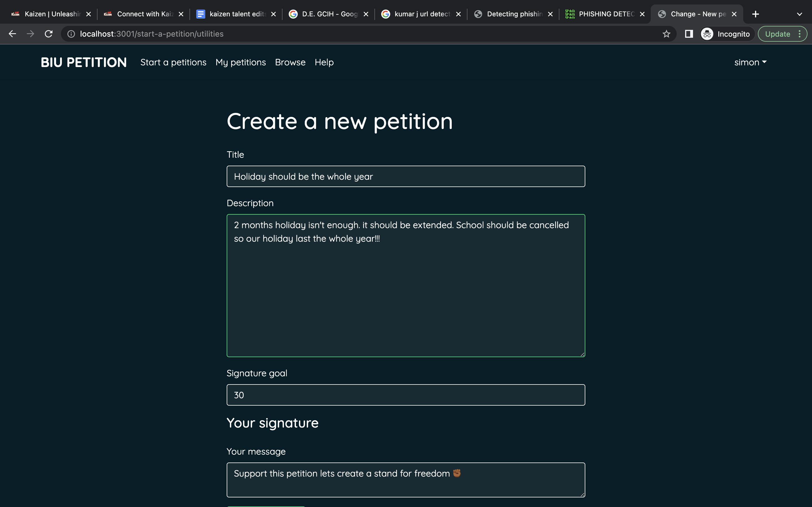Image resolution: width=812 pixels, height=507 pixels.
Task: Select the Title input field
Action: (406, 176)
